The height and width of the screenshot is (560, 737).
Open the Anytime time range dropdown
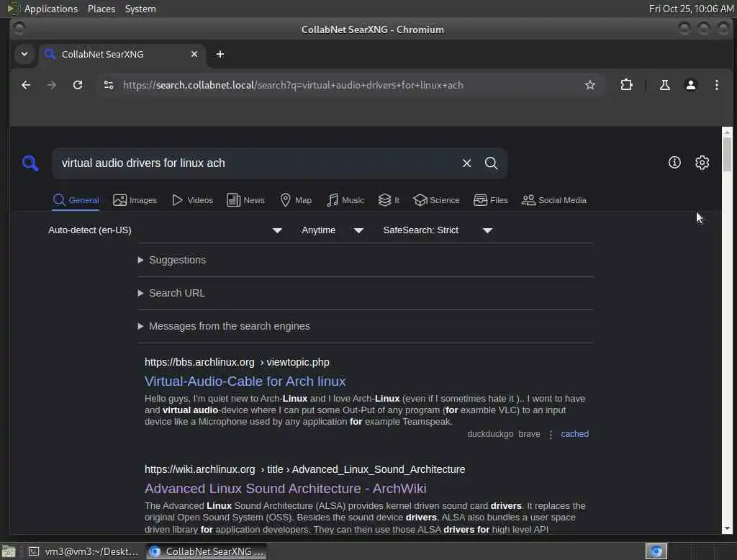(333, 230)
